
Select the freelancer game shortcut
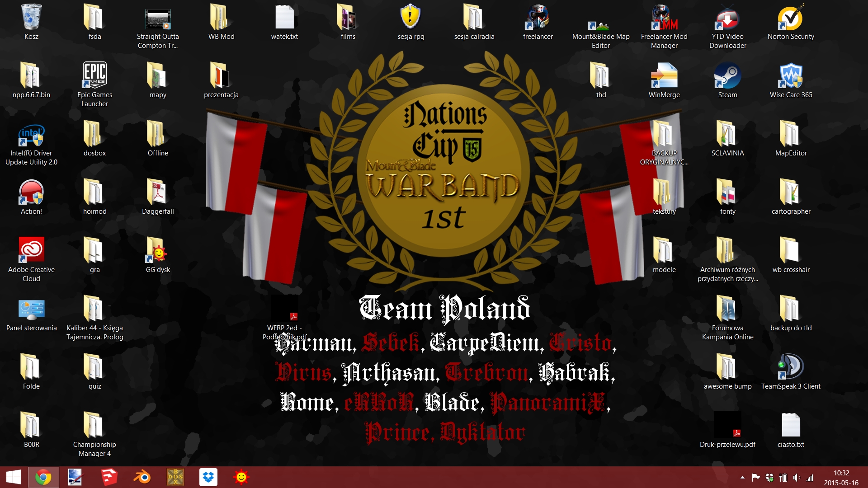[x=538, y=23]
